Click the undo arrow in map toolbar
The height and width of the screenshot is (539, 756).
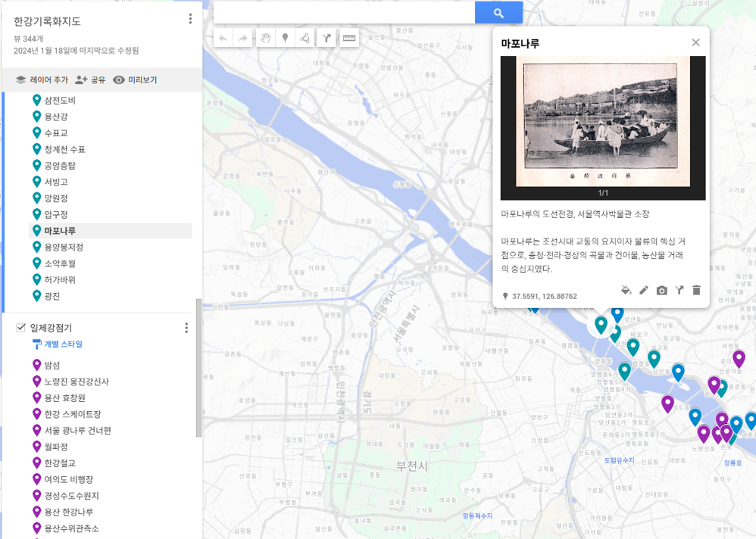point(223,39)
